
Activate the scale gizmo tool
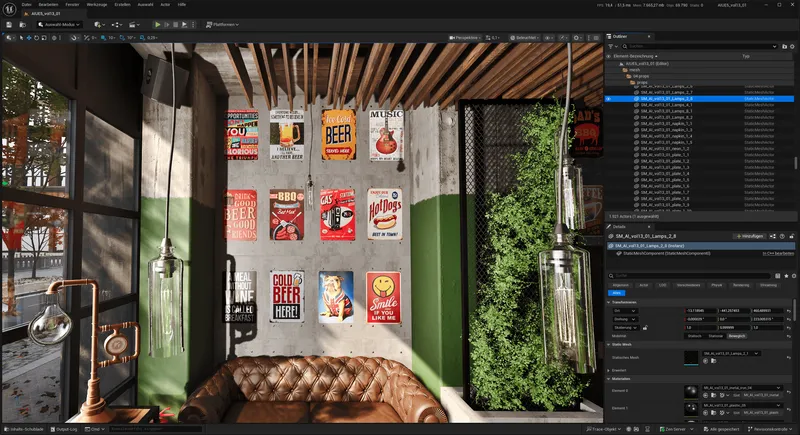coord(44,38)
